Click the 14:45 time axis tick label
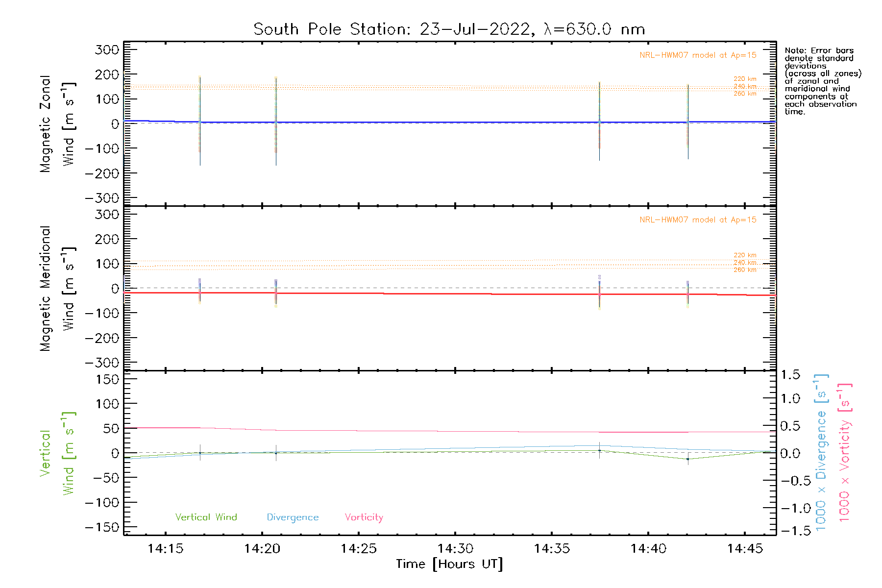This screenshot has height=588, width=882. coord(745,548)
